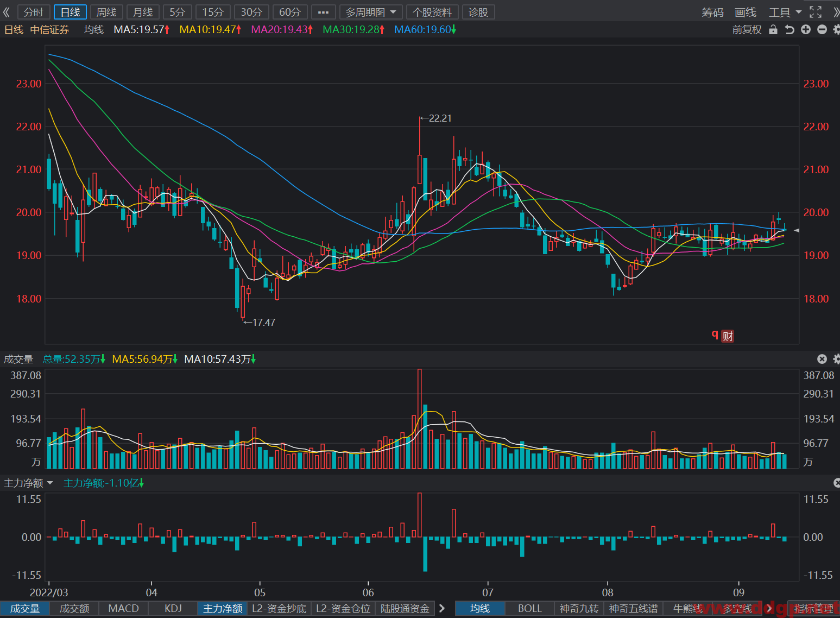The image size is (840, 618).
Task: Open the 筹码 chip distribution
Action: point(713,12)
